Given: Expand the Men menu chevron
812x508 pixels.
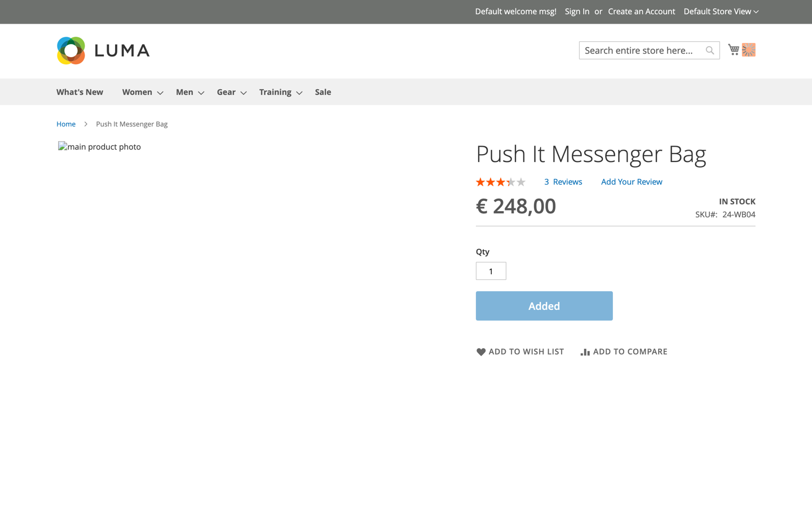Looking at the screenshot, I should point(201,93).
